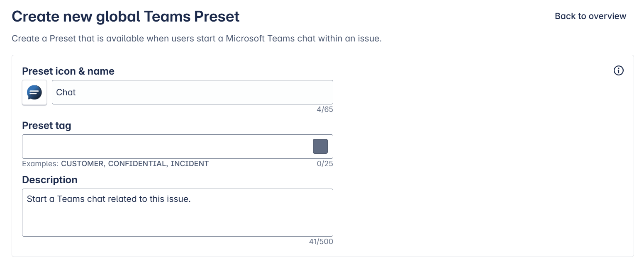This screenshot has height=269, width=644.
Task: Click the CONFIDENTIAL example tag text
Action: (x=137, y=164)
